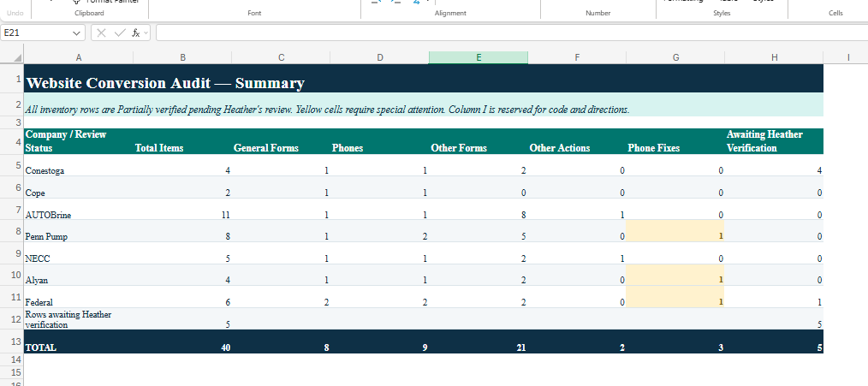Select row 8 header
The height and width of the screenshot is (386, 868).
tap(12, 231)
